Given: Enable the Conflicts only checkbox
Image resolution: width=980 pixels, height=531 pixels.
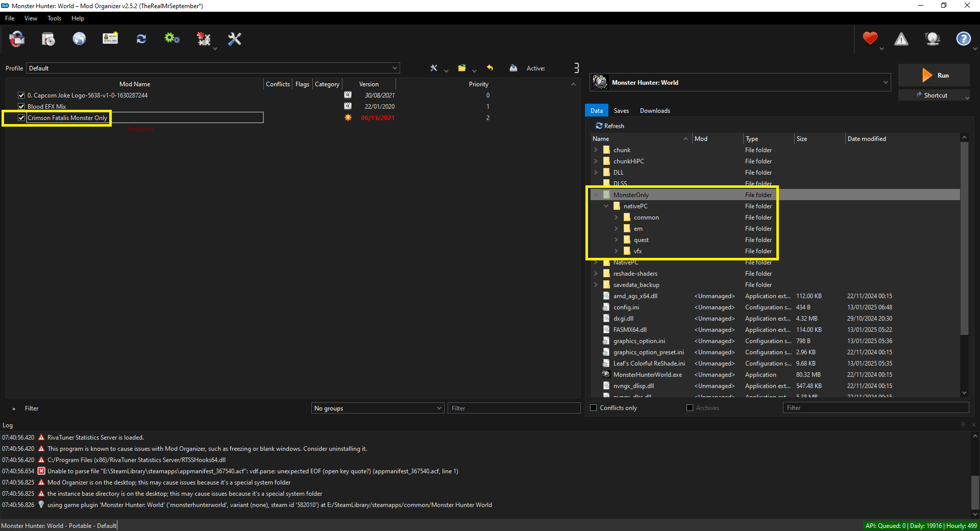Looking at the screenshot, I should pyautogui.click(x=594, y=408).
